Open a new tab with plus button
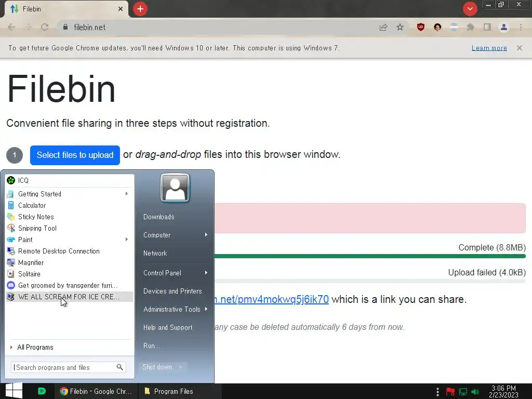 [x=140, y=9]
